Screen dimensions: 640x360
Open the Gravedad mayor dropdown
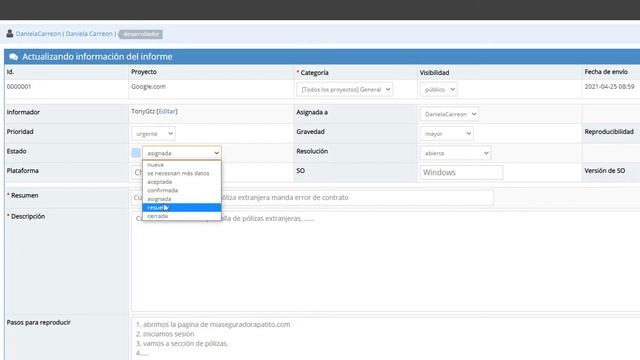[x=447, y=133]
